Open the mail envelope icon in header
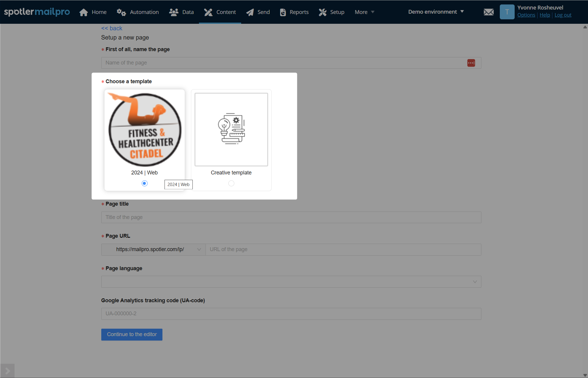 point(489,12)
